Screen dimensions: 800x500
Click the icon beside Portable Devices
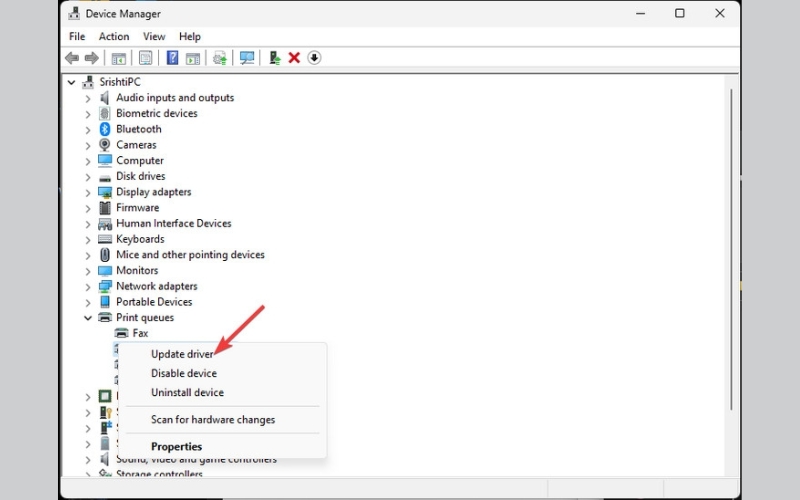pyautogui.click(x=105, y=302)
